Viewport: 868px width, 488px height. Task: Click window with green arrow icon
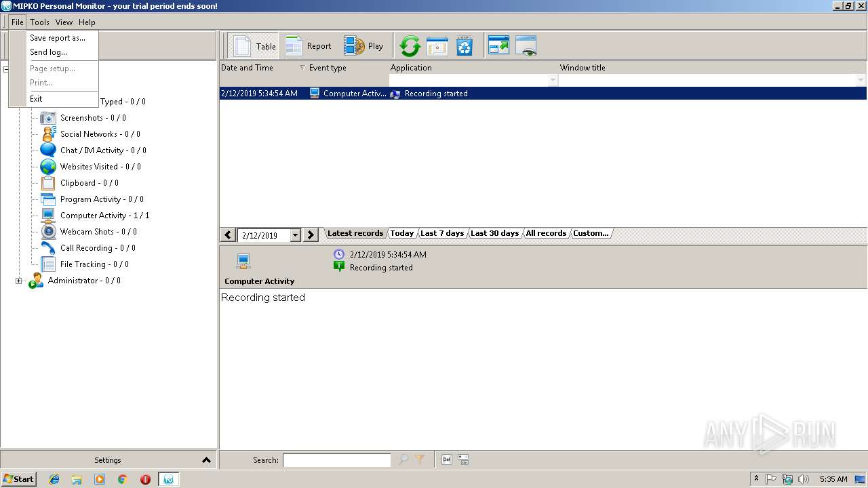(x=498, y=46)
